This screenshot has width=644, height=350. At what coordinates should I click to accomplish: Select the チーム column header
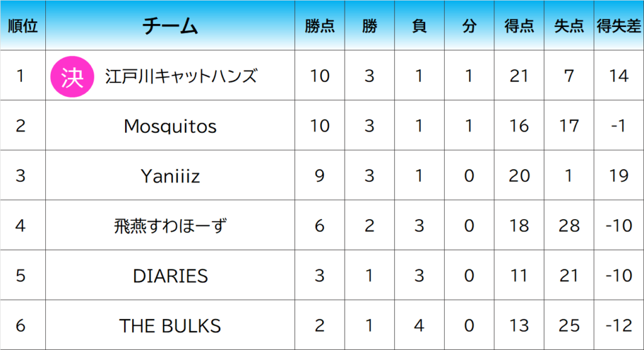pos(170,26)
